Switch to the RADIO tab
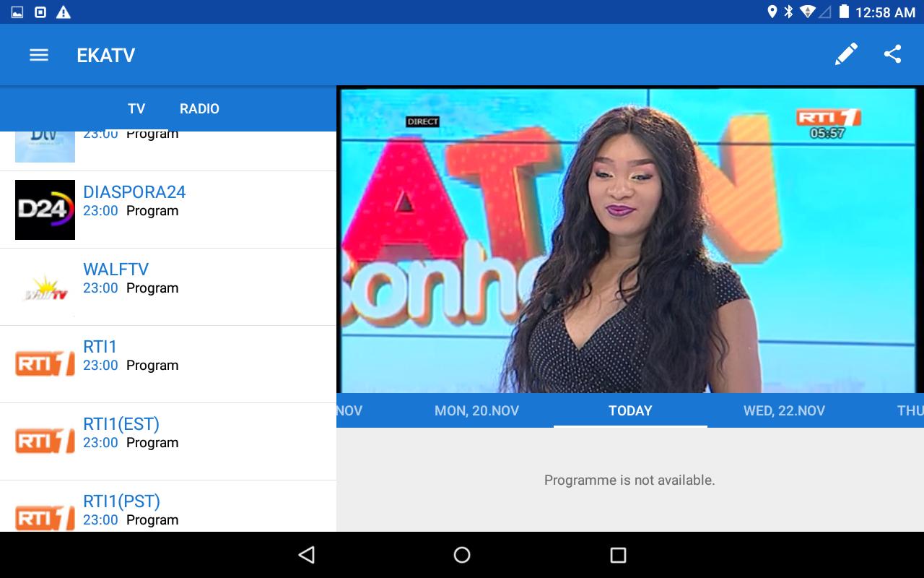This screenshot has height=578, width=924. tap(199, 108)
